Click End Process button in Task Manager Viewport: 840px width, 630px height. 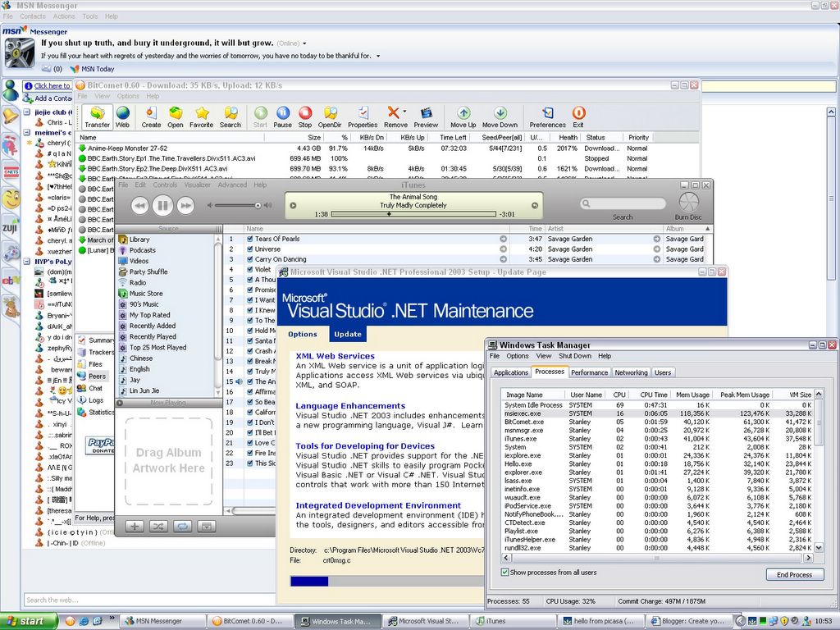pyautogui.click(x=794, y=574)
